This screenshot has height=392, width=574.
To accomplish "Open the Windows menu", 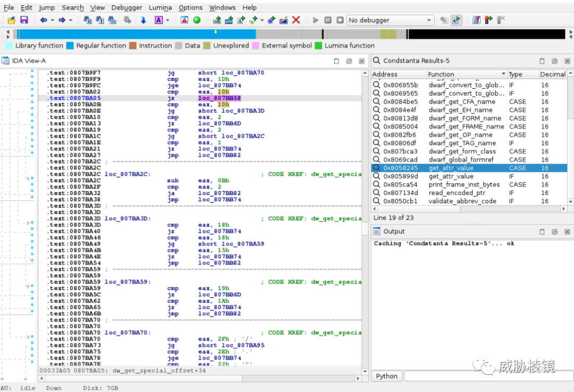I will 222,7.
